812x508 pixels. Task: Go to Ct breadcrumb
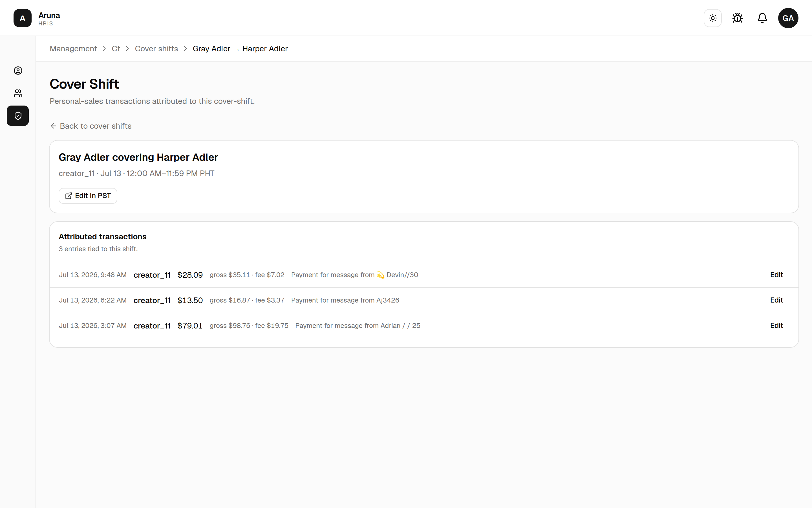(x=116, y=49)
